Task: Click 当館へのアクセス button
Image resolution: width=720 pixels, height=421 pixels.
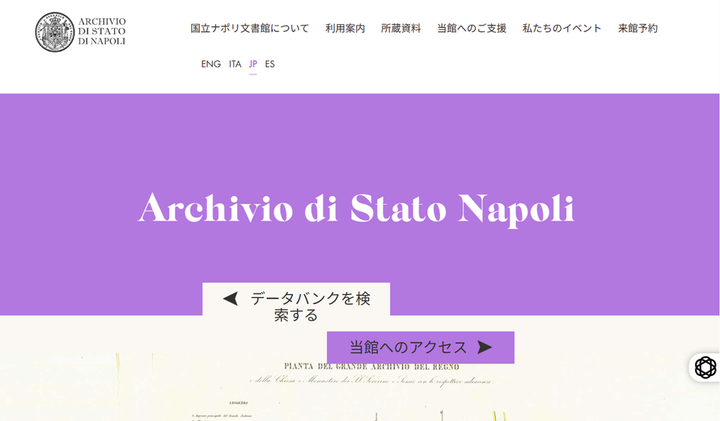Action: pyautogui.click(x=421, y=348)
